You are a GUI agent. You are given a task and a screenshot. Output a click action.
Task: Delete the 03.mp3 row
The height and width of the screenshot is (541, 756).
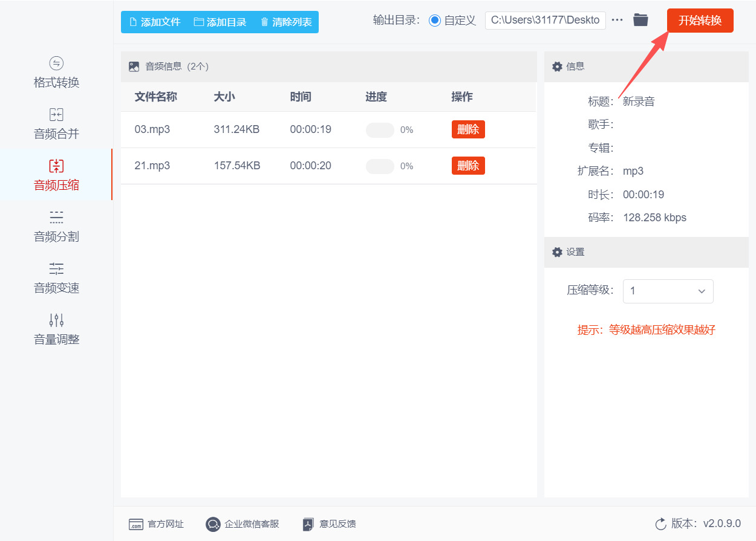pyautogui.click(x=468, y=129)
